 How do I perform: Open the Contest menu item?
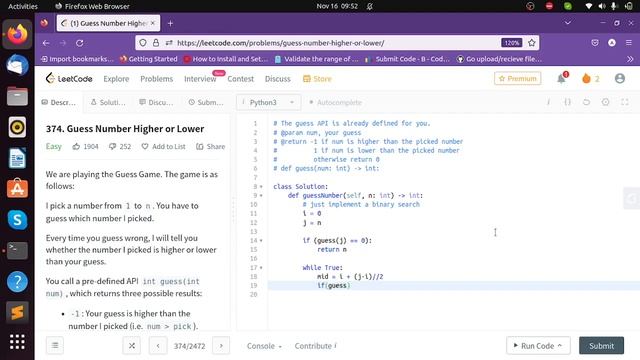[x=240, y=79]
